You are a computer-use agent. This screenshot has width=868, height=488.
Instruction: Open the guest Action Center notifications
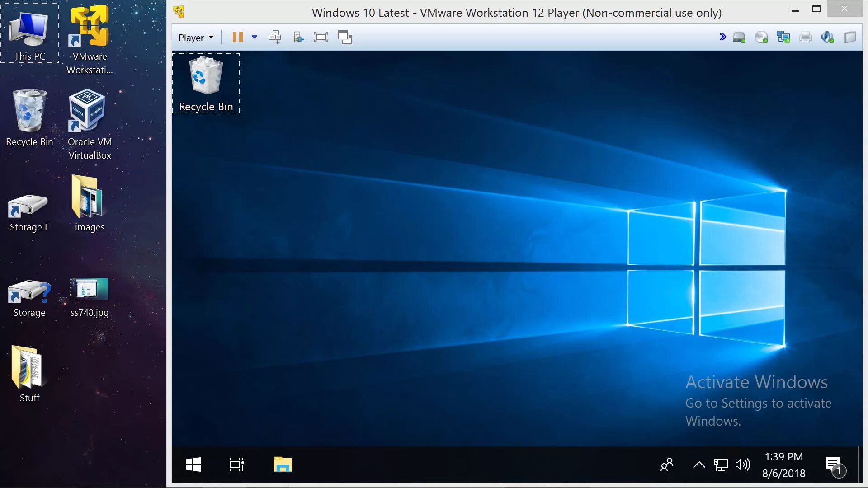[834, 465]
